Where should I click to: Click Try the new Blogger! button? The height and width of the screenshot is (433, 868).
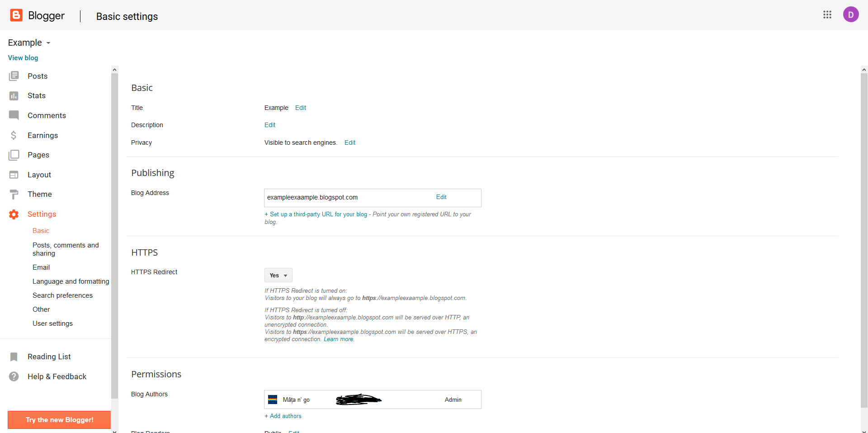[x=59, y=420]
